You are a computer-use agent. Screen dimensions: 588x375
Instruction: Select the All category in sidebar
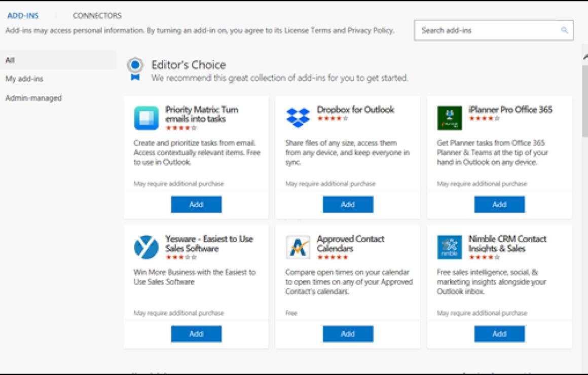click(58, 60)
